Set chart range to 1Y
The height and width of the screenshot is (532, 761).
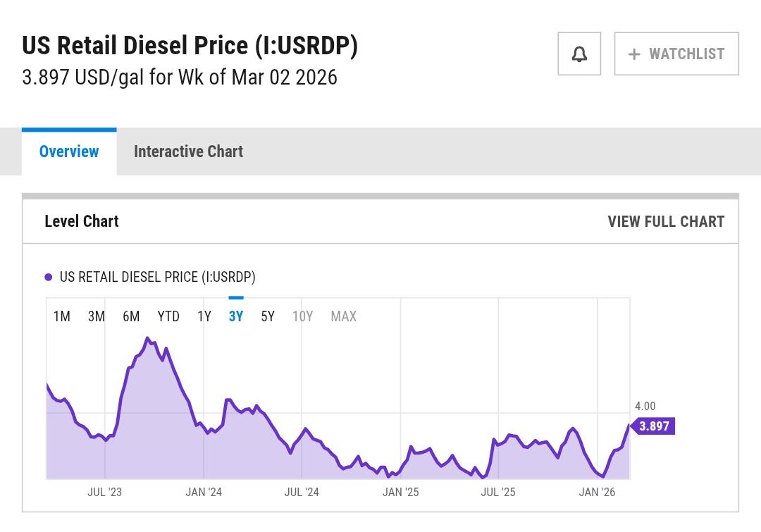(x=204, y=316)
